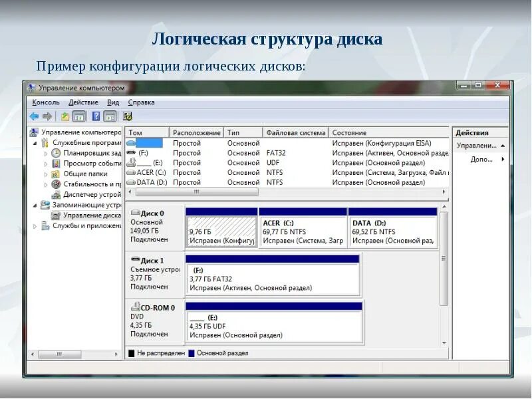
Task: Open the Допо... actions submenu arrow
Action: (x=503, y=159)
